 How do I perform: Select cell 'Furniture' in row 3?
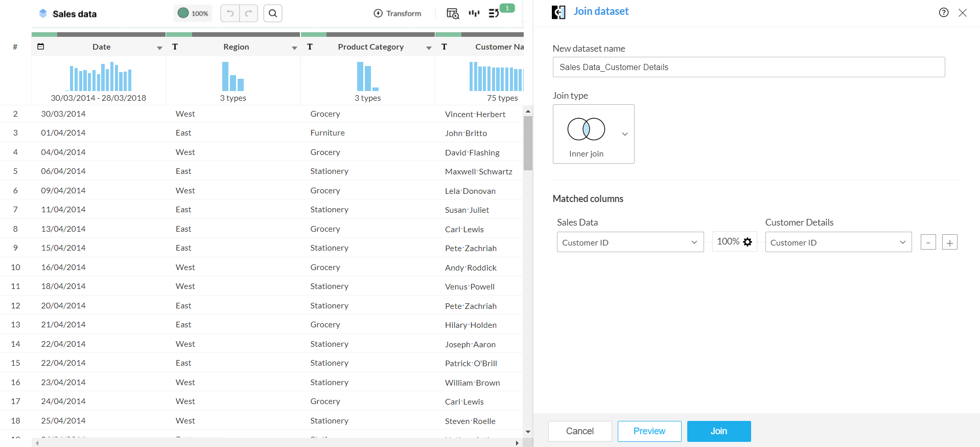coord(328,133)
